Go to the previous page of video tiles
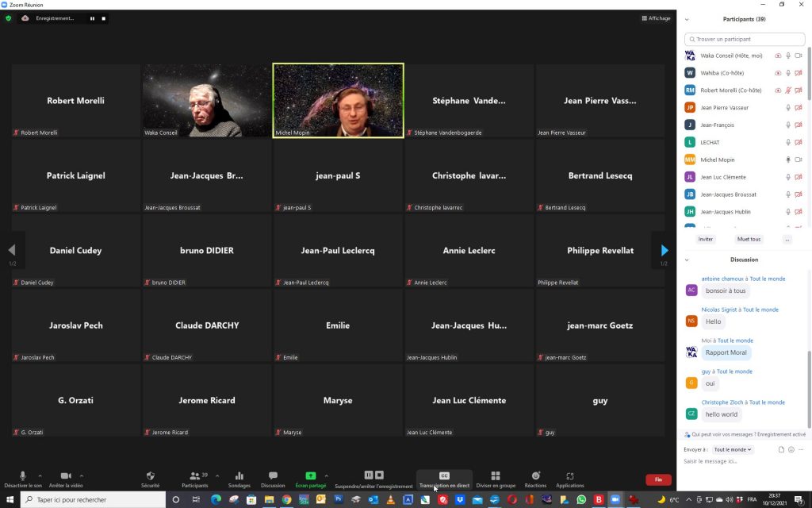Screen dimensions: 812x508 (x=12, y=251)
